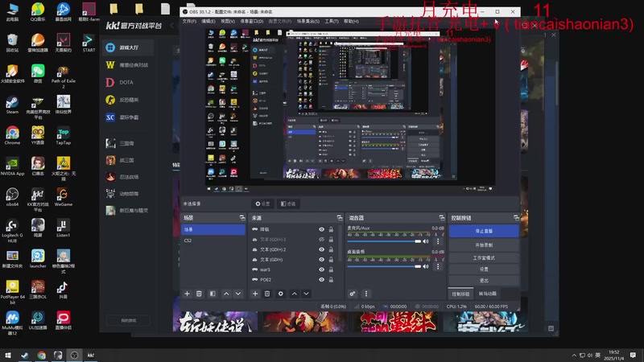Image resolution: width=644 pixels, height=362 pixels.
Task: Move the selected scene down
Action: coord(237,294)
